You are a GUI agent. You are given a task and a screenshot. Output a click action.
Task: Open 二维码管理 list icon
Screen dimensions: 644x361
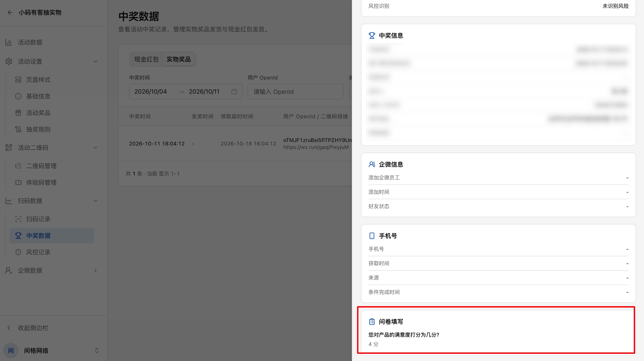click(x=18, y=166)
